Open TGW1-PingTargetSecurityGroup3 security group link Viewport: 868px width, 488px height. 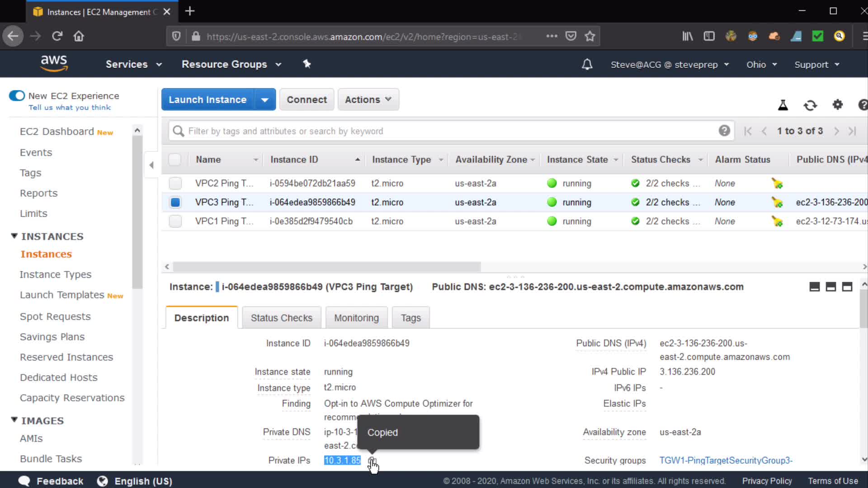tap(726, 460)
